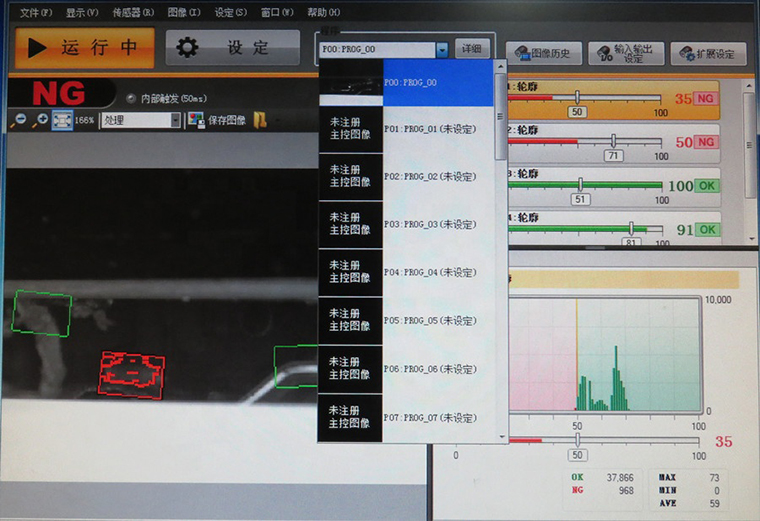Click the camera icon on 图像历史 button
The height and width of the screenshot is (521, 760).
[522, 53]
